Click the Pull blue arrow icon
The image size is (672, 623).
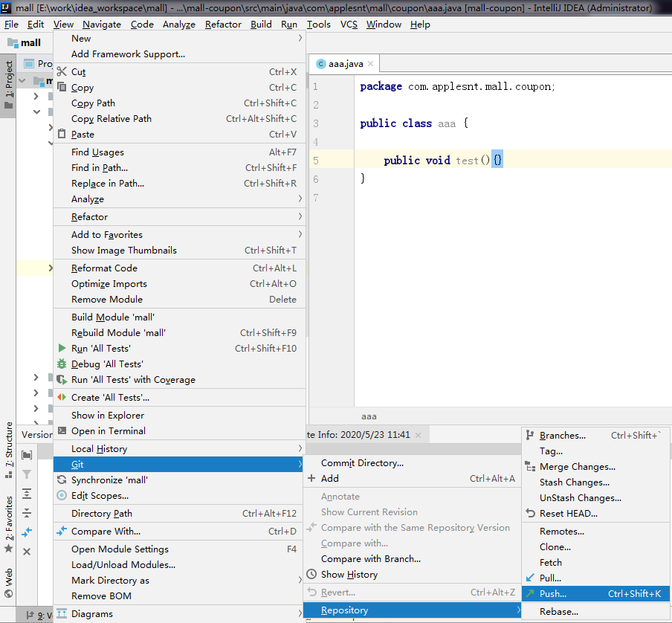(530, 578)
